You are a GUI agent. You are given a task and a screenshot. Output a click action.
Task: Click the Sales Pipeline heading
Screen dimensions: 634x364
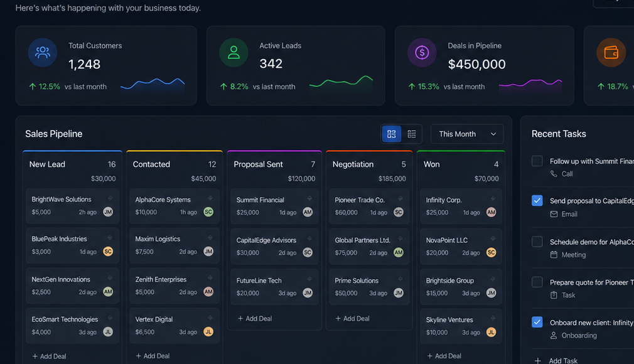click(54, 134)
